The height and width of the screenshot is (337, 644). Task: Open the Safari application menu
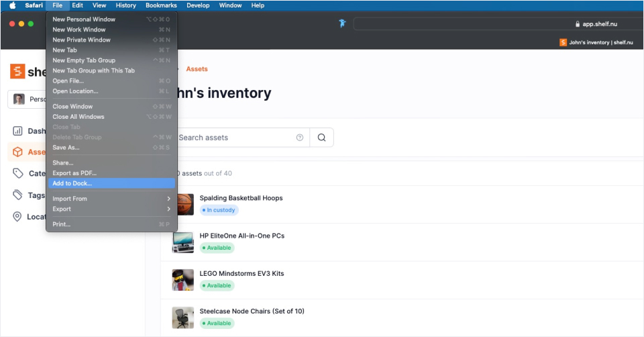click(x=34, y=5)
